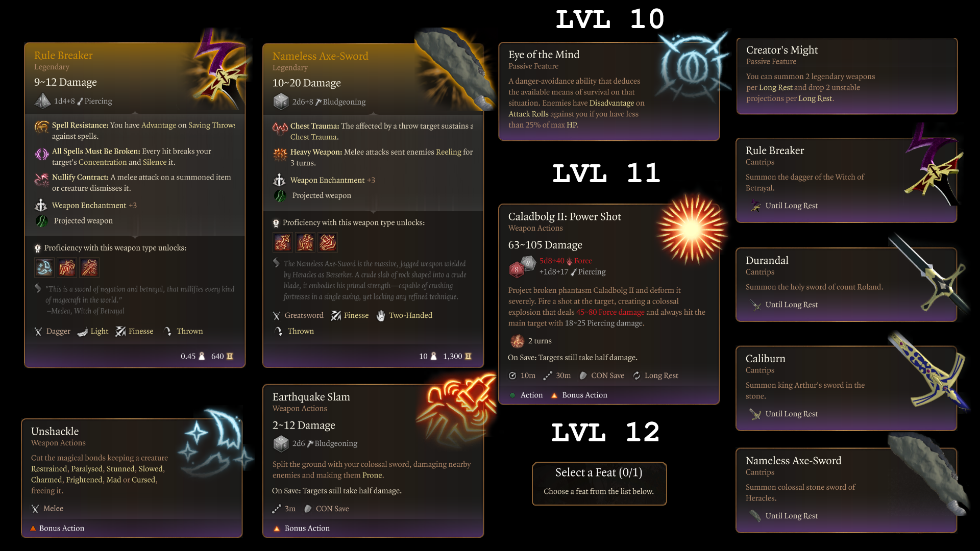The width and height of the screenshot is (980, 551).
Task: Click the Chest Trauma property label
Action: coord(315,126)
